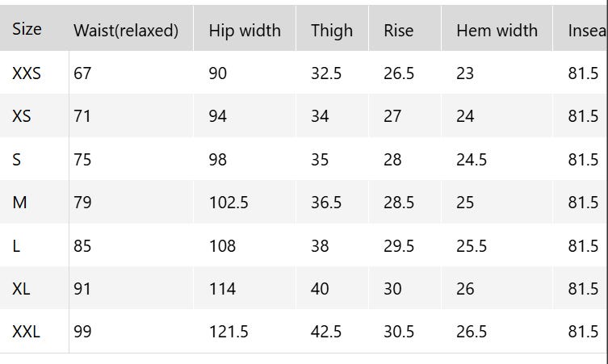
Task: Click the XS size cell
Action: click(x=22, y=116)
